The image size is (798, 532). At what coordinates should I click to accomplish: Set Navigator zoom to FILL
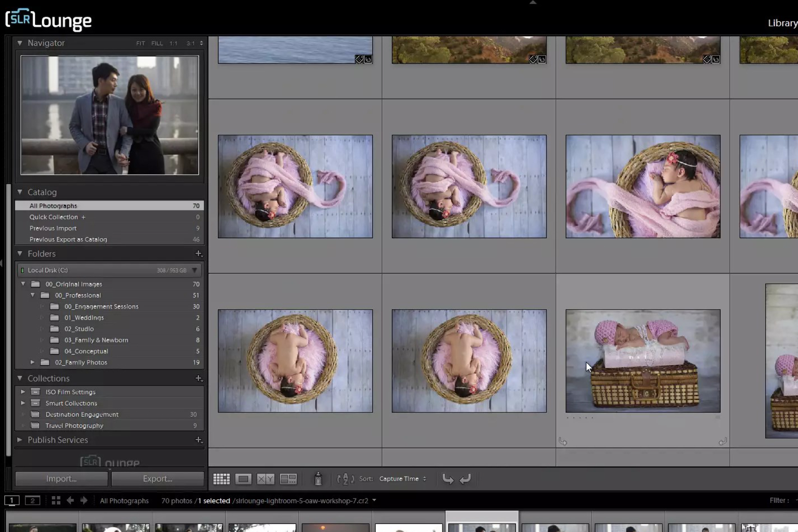coord(157,43)
